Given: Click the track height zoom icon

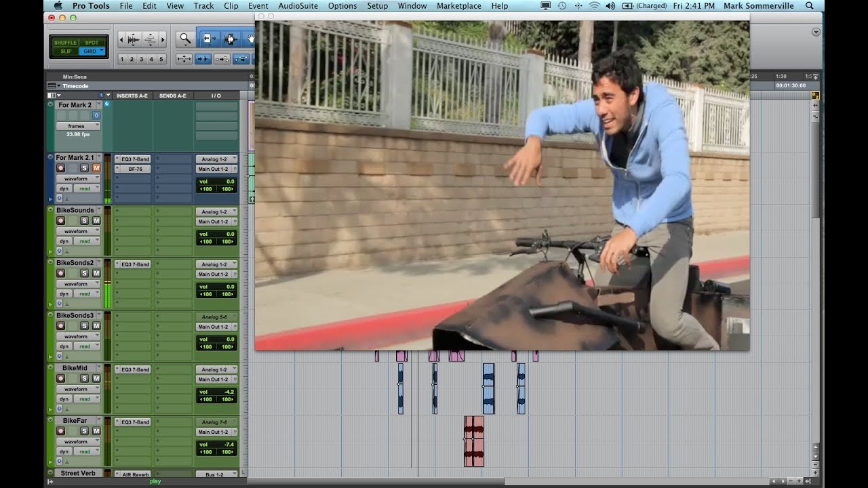Looking at the screenshot, I should point(150,39).
